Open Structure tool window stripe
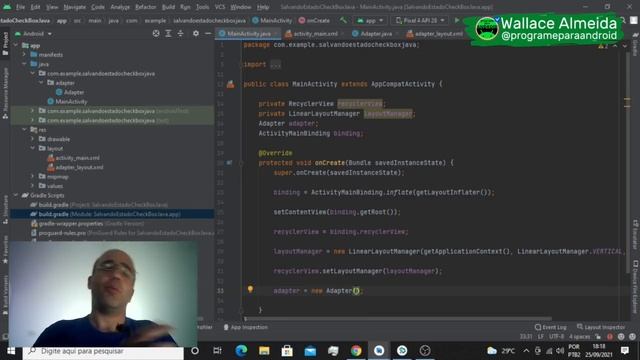640x360 pixels. pyautogui.click(x=5, y=209)
